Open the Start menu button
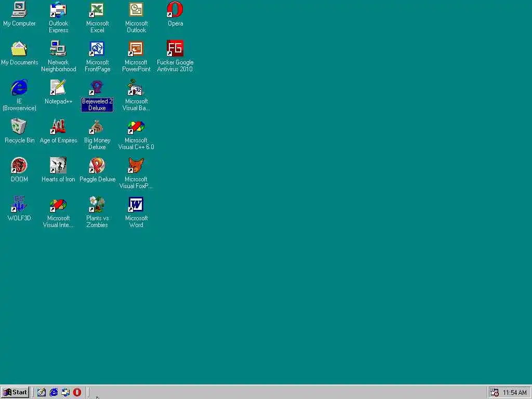This screenshot has height=399, width=532. click(15, 392)
